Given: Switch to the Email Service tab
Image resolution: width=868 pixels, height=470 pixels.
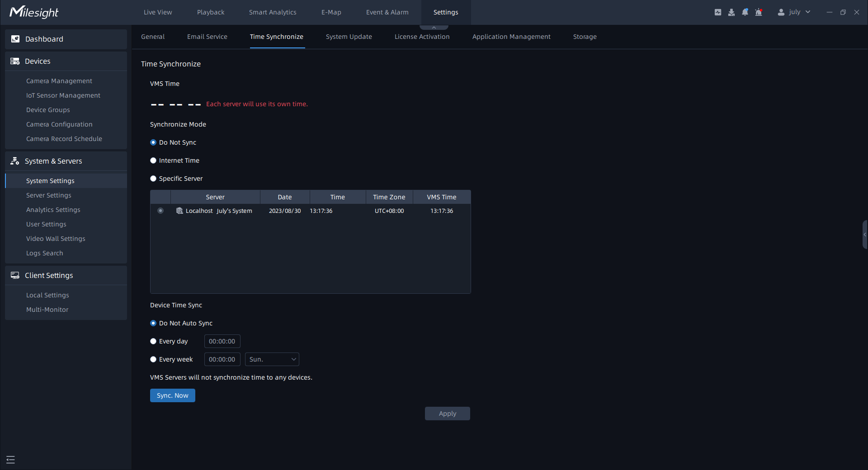Looking at the screenshot, I should point(207,37).
